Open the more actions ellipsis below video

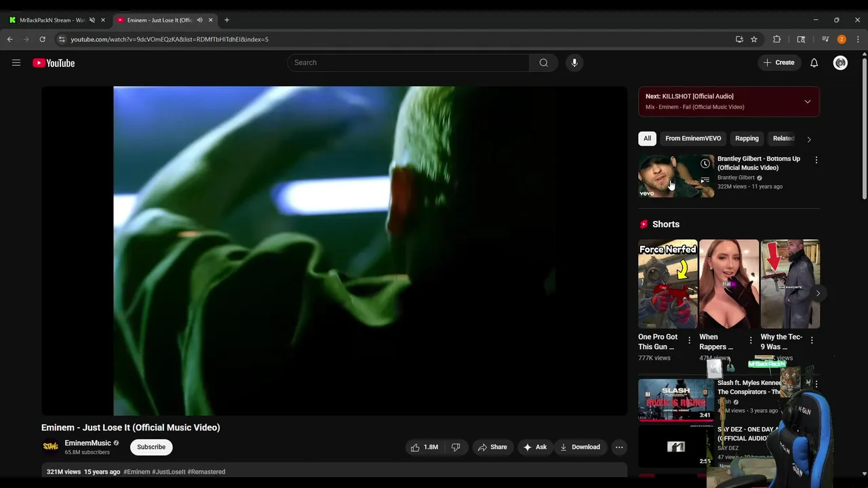click(619, 447)
